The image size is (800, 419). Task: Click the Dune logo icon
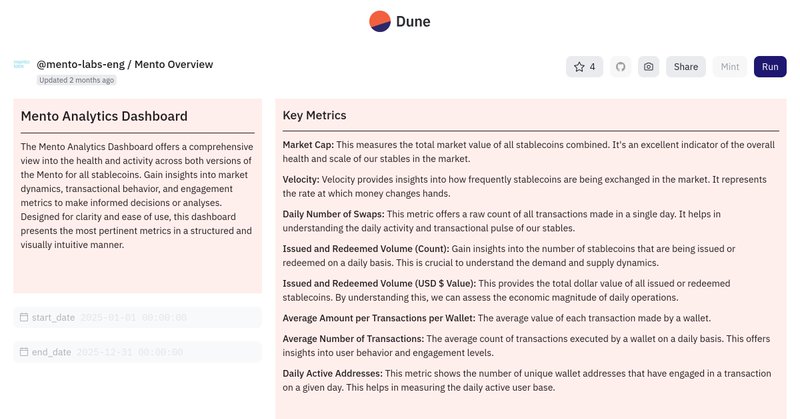coord(380,21)
